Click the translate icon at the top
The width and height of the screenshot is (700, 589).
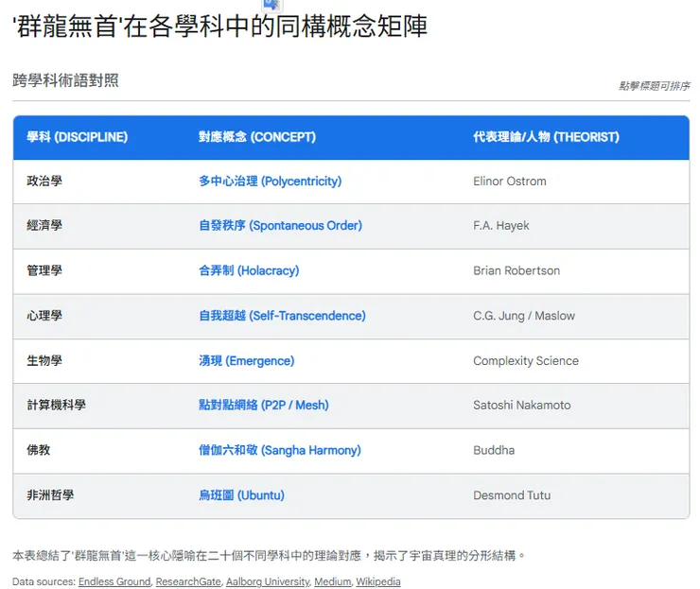click(271, 5)
